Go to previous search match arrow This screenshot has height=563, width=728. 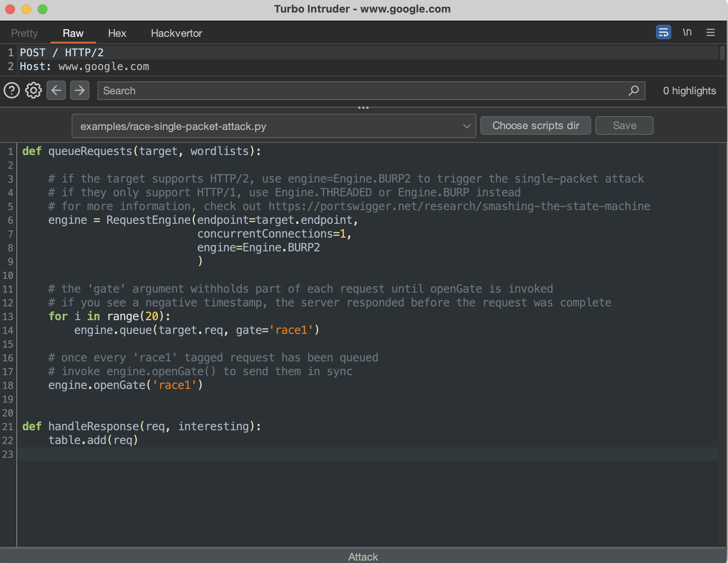tap(56, 90)
